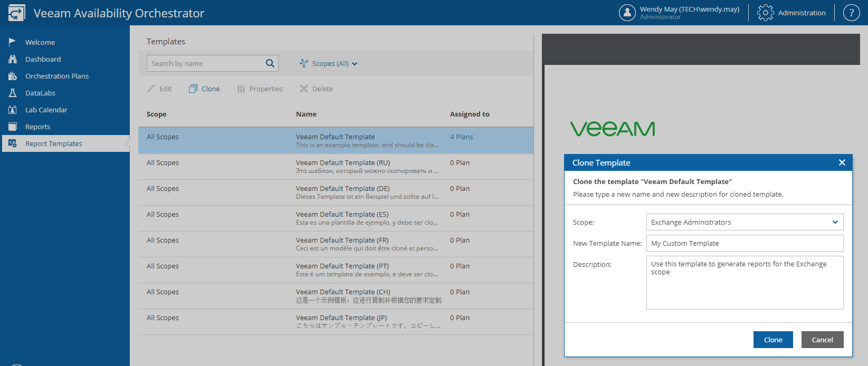Image resolution: width=868 pixels, height=366 pixels.
Task: Click the Description text area
Action: click(x=745, y=283)
